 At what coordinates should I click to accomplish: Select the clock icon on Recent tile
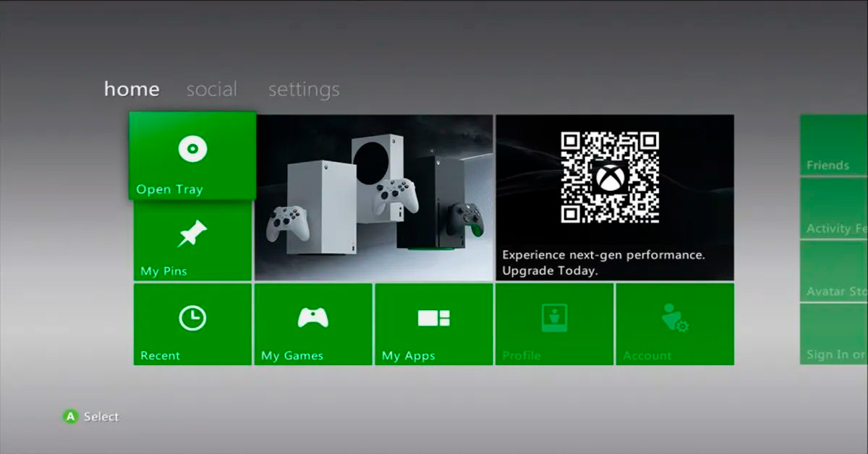point(192,318)
